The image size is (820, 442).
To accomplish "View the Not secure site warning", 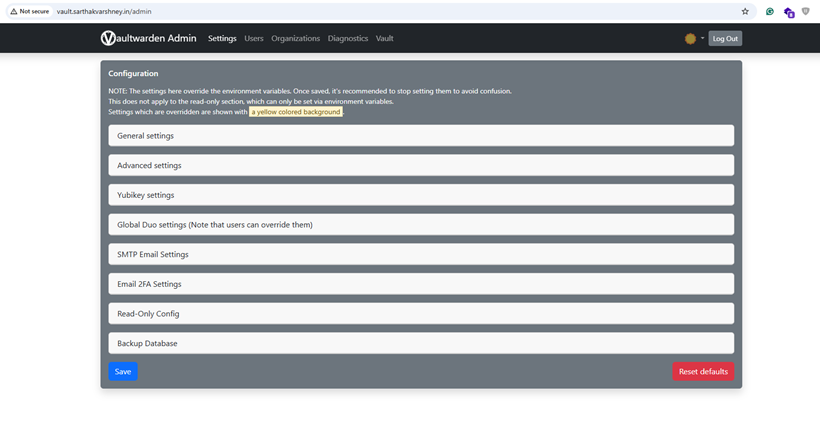I will 30,12.
